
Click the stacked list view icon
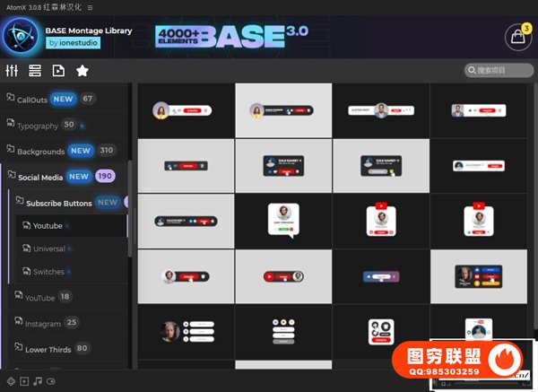(35, 71)
